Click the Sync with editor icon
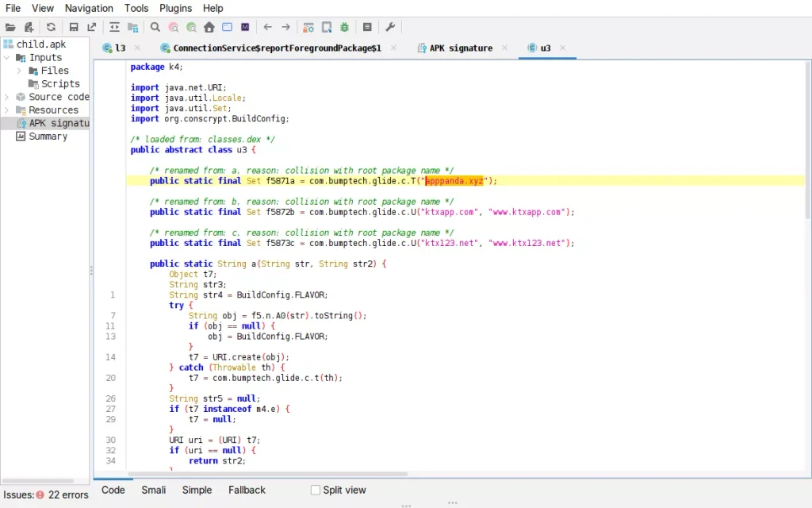Screen dimensions: 812x508 click(x=114, y=27)
